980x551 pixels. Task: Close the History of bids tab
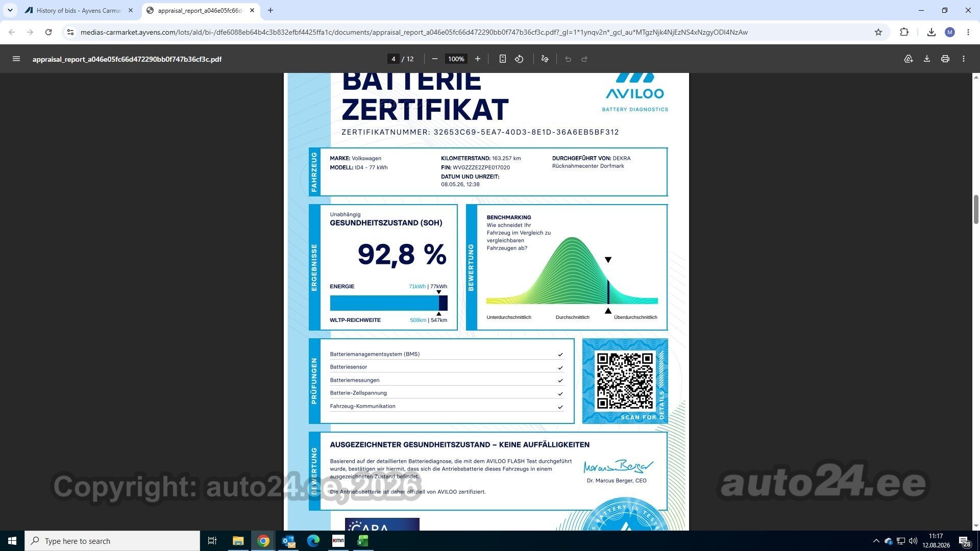(131, 10)
